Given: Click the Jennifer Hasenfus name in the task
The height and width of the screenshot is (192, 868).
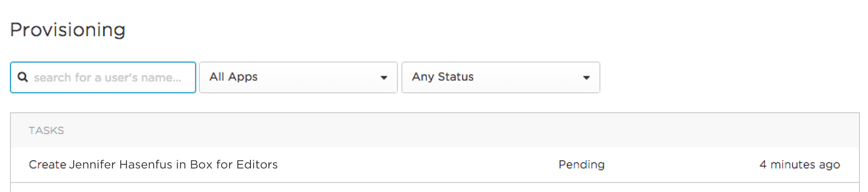Looking at the screenshot, I should coord(121,164).
